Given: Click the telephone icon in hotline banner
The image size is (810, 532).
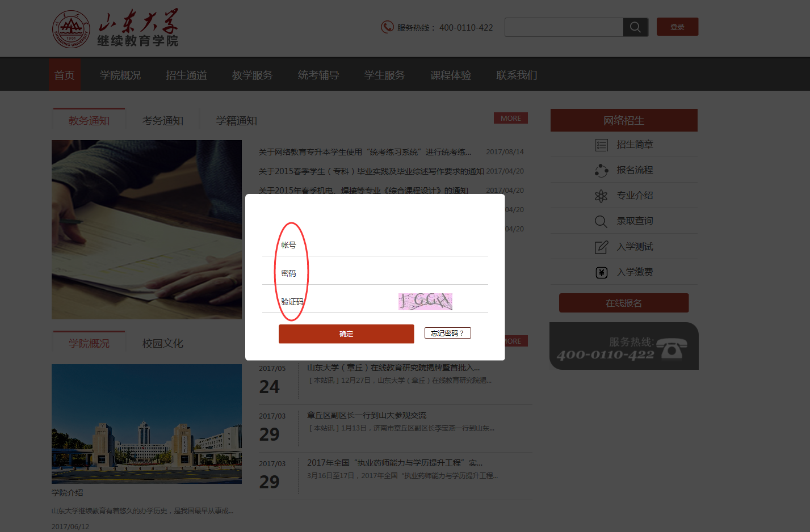Looking at the screenshot, I should coord(671,348).
